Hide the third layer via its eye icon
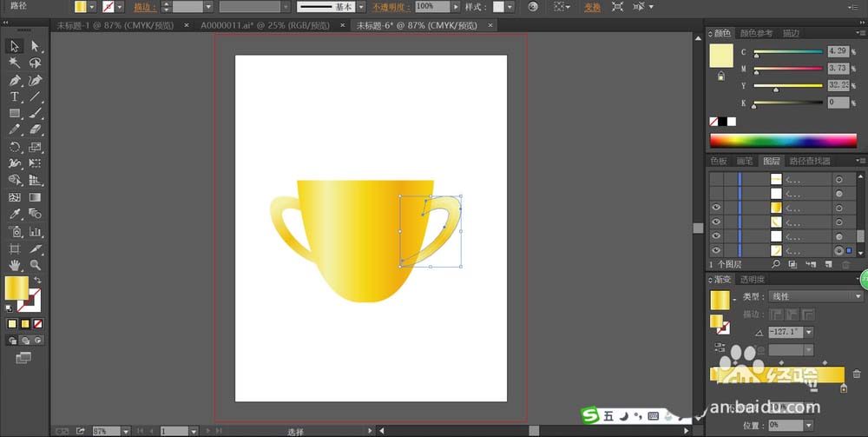 point(716,208)
